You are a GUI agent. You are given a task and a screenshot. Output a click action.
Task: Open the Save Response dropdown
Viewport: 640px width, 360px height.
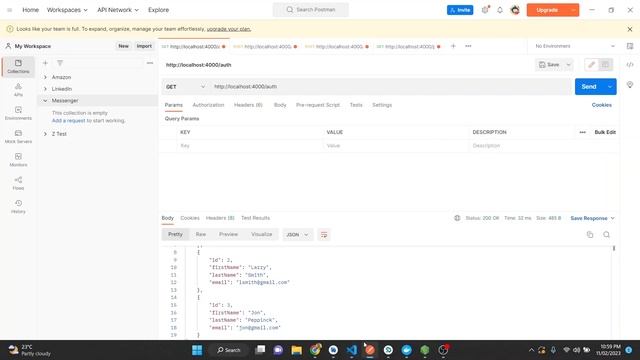click(592, 218)
